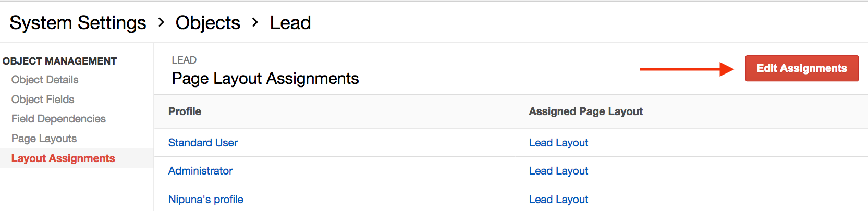
Task: Open System Settings breadcrumb
Action: pyautogui.click(x=78, y=23)
